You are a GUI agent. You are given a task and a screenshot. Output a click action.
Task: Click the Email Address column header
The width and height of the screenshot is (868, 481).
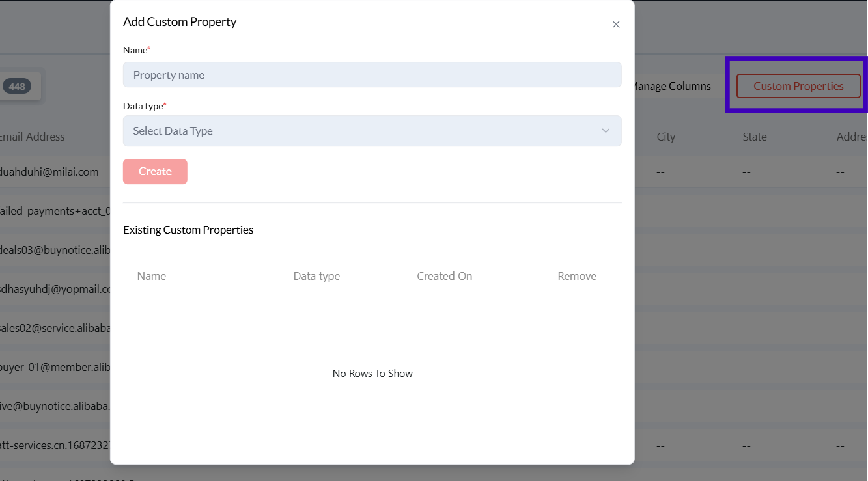(33, 137)
